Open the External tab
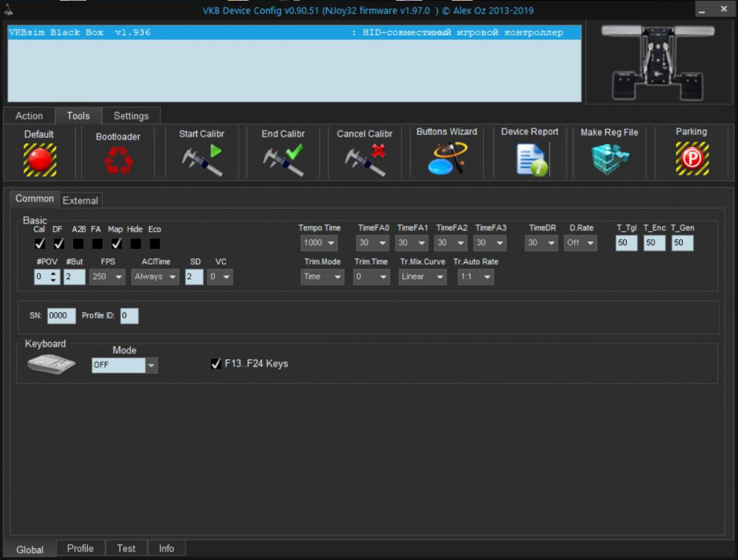The height and width of the screenshot is (560, 738). pyautogui.click(x=80, y=200)
